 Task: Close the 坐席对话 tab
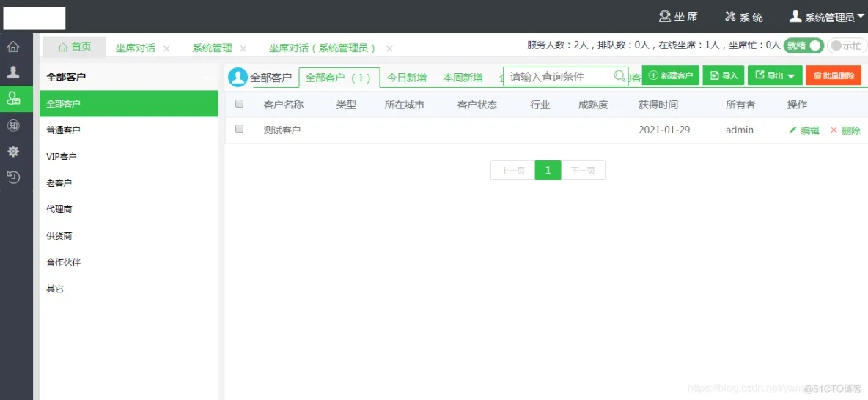coord(166,48)
